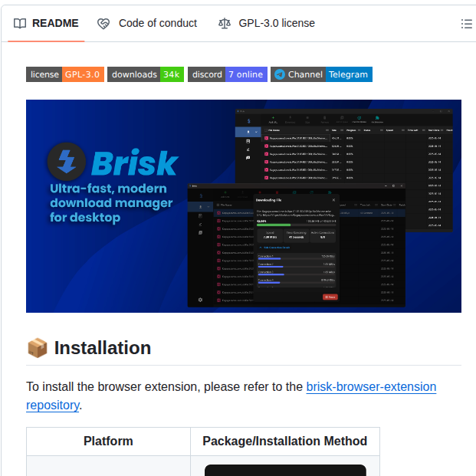Click the settings gear in banner screenshot
The image size is (476, 476).
(x=200, y=300)
